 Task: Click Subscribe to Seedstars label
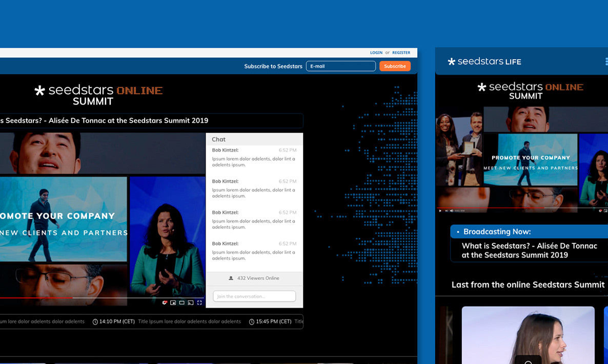point(273,66)
